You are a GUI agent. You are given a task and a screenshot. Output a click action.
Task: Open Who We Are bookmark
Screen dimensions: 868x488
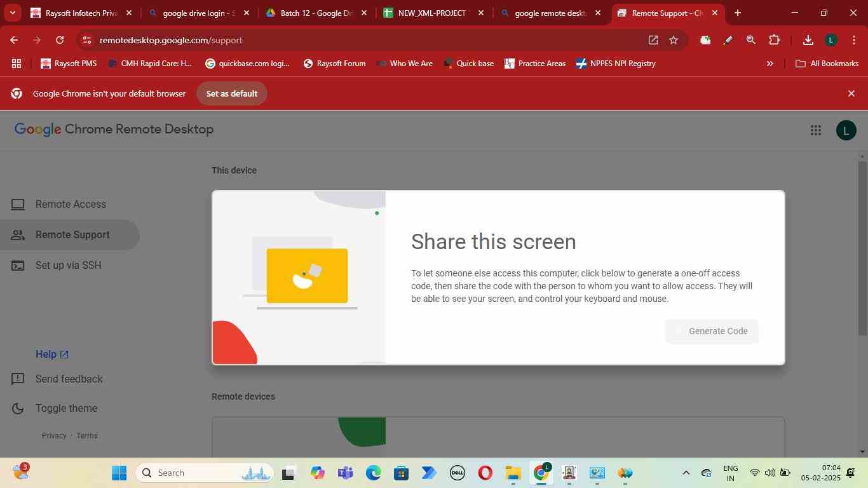(405, 64)
